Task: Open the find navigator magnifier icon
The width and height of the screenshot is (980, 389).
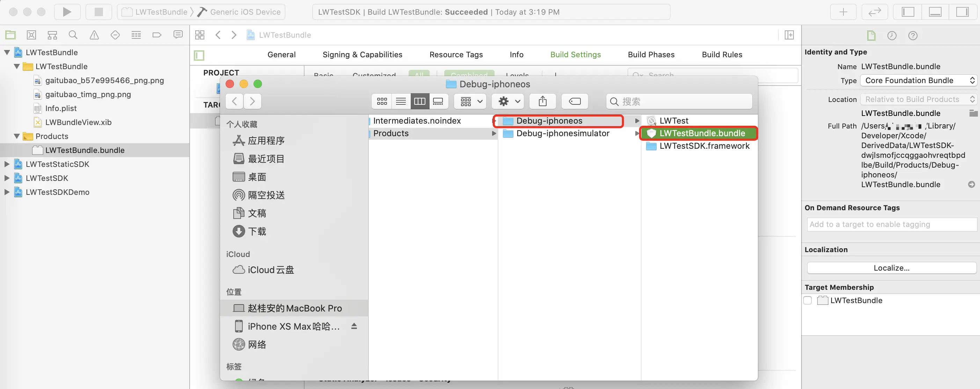Action: (73, 35)
